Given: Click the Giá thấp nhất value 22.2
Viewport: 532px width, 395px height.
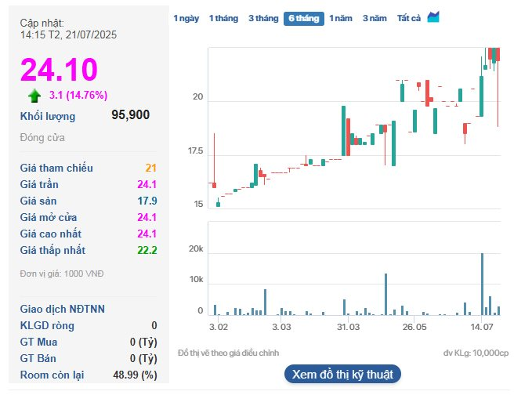Looking at the screenshot, I should [147, 251].
